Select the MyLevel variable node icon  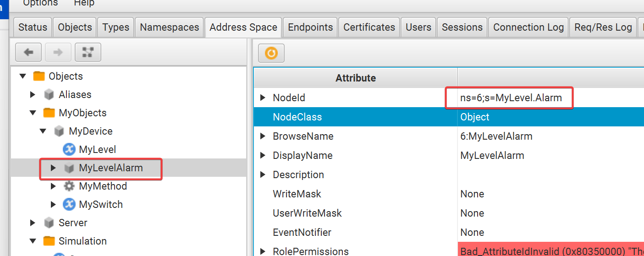69,150
